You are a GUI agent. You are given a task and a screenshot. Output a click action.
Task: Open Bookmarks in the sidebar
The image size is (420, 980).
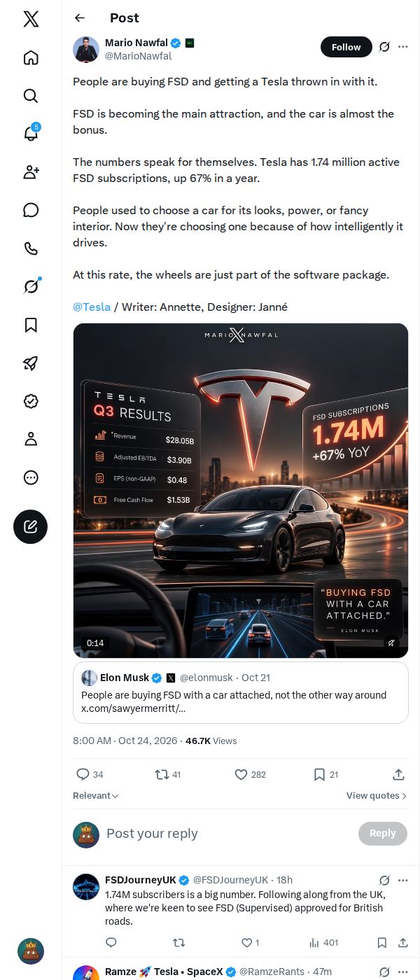pos(31,325)
